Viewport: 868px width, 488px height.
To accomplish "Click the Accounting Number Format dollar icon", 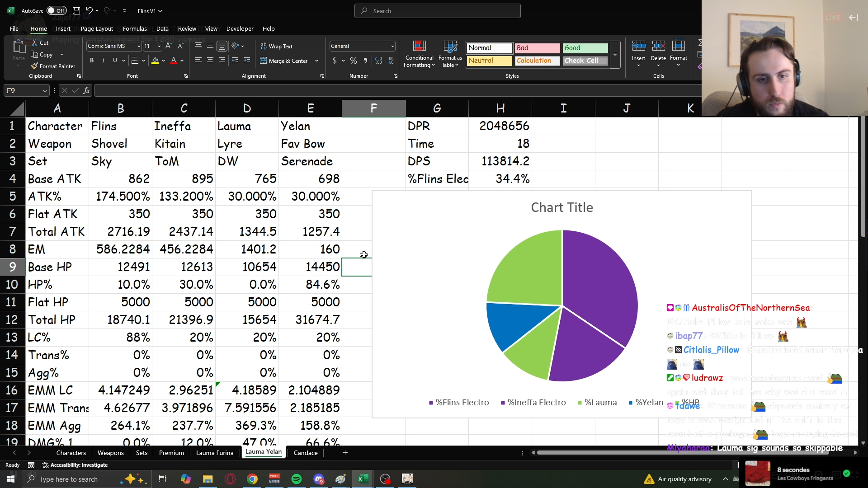I will point(335,61).
